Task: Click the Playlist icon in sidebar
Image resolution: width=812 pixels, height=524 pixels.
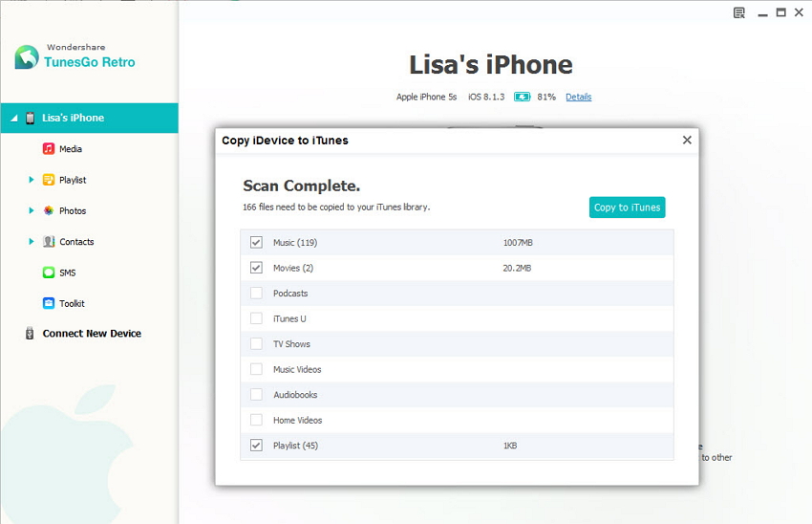Action: 49,180
